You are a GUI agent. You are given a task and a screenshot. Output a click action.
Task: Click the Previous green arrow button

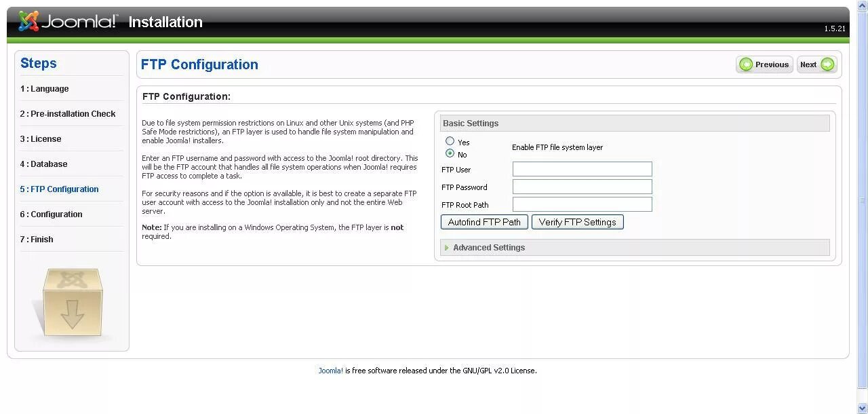pos(764,64)
